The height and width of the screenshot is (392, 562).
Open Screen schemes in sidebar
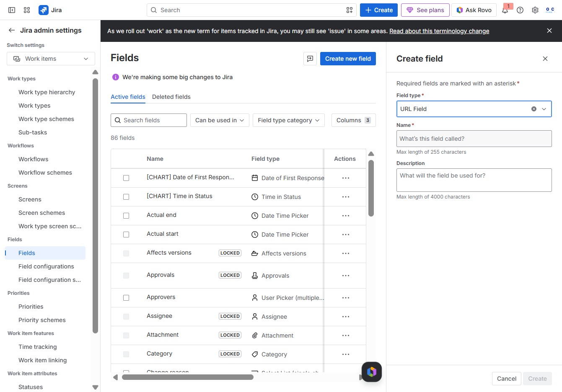[41, 213]
